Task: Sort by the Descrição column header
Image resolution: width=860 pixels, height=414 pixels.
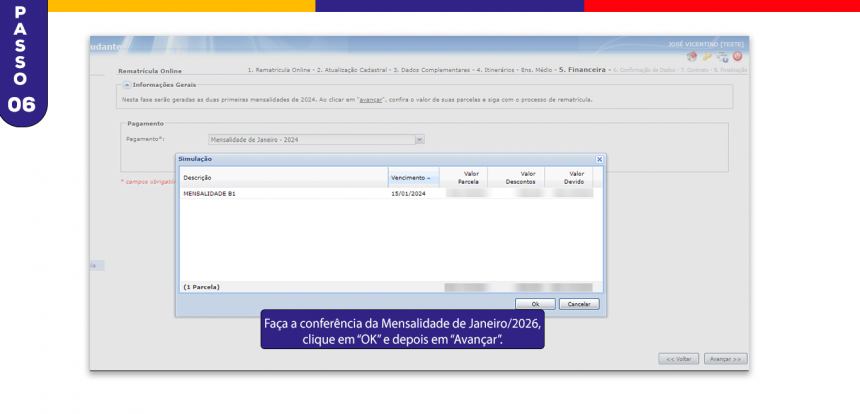Action: (x=284, y=178)
